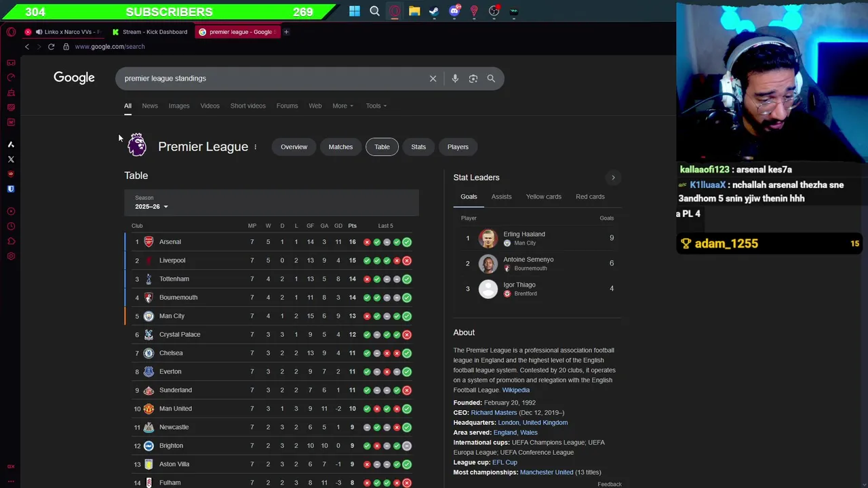Open the Player sidebar icon
The height and width of the screenshot is (488, 868).
(x=11, y=211)
